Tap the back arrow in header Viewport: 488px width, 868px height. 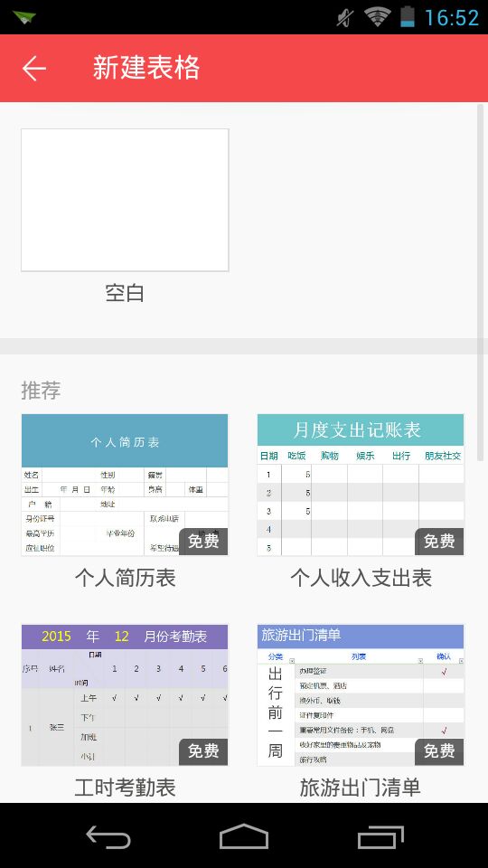point(33,69)
